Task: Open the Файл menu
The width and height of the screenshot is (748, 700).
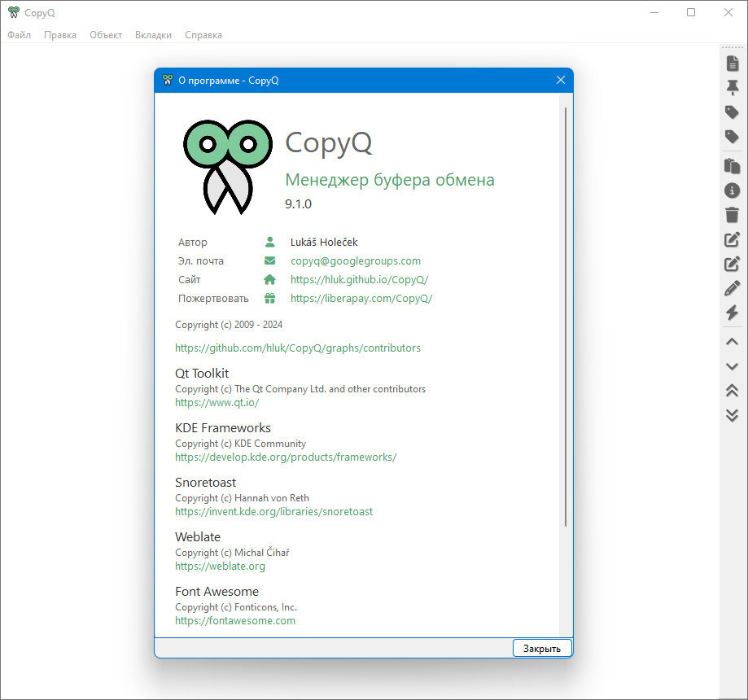Action: pyautogui.click(x=19, y=35)
